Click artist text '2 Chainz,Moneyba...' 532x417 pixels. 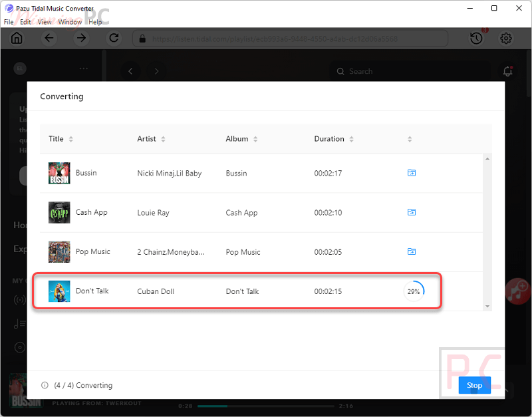(171, 252)
